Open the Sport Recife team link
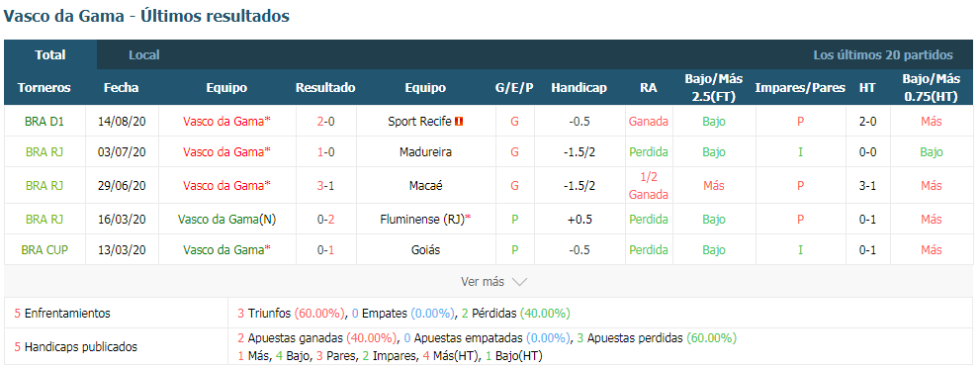 [x=419, y=122]
